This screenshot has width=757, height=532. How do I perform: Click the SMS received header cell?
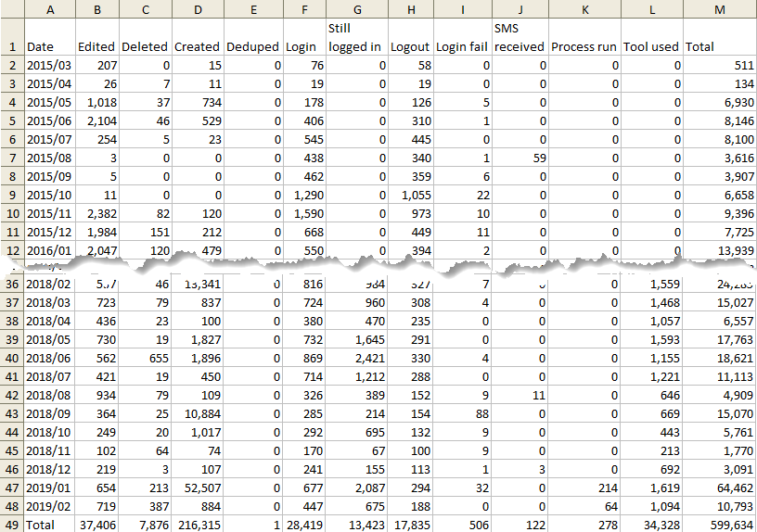point(520,37)
